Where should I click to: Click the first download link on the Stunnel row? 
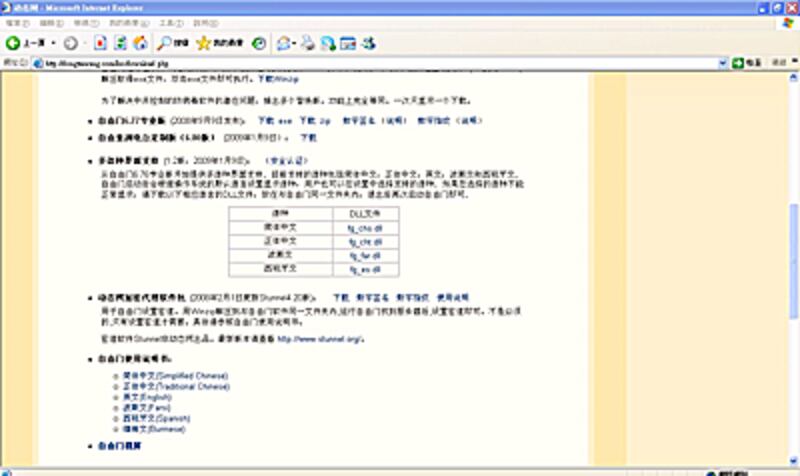pos(341,297)
